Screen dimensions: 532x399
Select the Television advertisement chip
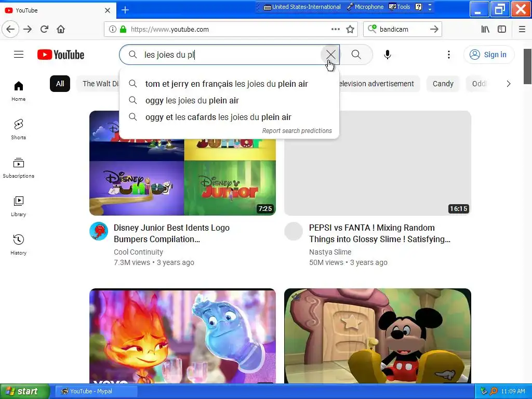point(379,84)
